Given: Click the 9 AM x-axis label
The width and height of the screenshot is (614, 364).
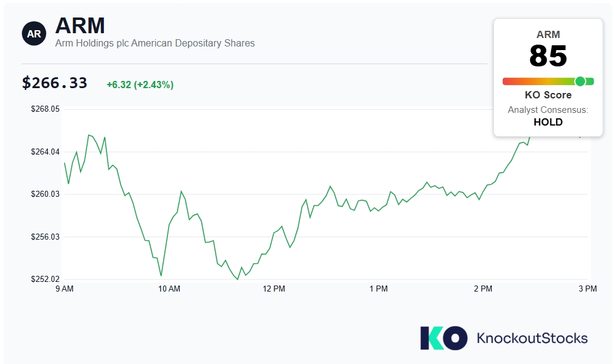Looking at the screenshot, I should (65, 289).
